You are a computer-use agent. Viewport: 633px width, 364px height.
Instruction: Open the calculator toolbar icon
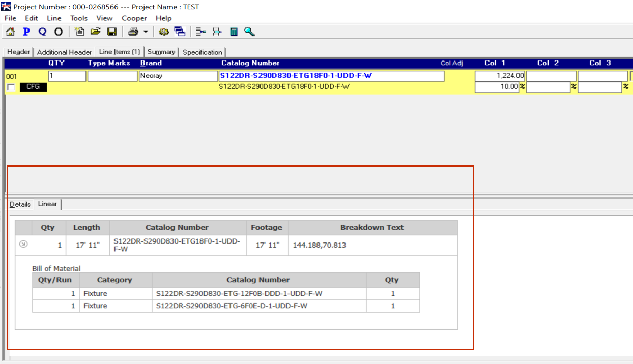pyautogui.click(x=234, y=32)
